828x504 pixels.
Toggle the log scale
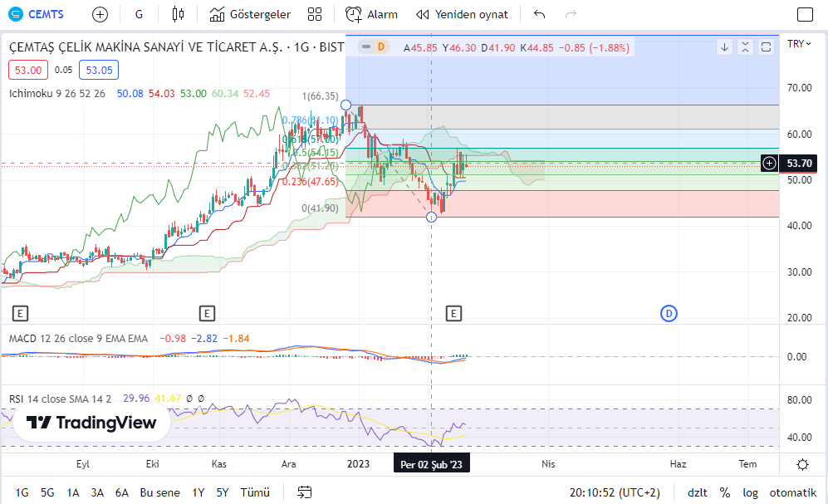[750, 492]
